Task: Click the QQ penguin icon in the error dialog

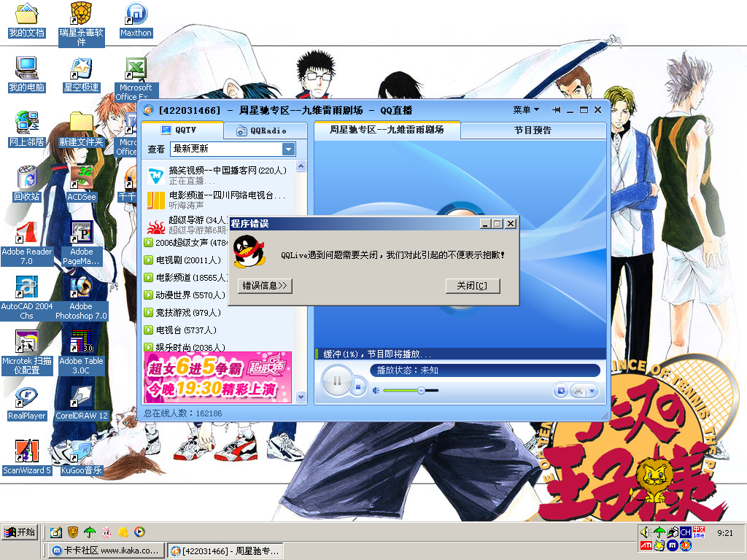Action: 249,252
